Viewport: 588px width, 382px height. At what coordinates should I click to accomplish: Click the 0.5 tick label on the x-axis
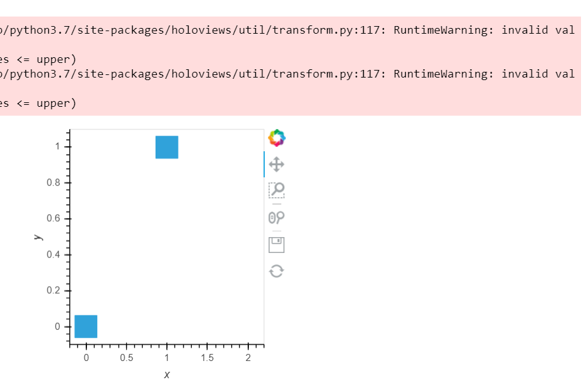pyautogui.click(x=127, y=357)
